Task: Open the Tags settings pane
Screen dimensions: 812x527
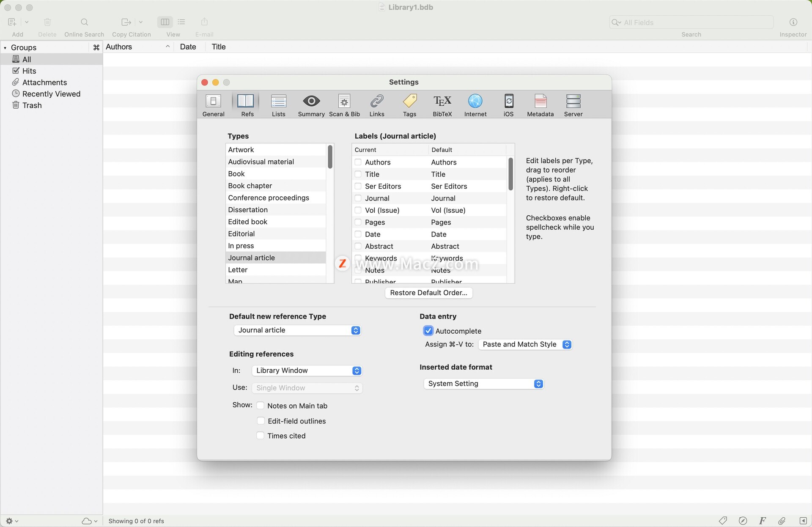Action: click(x=409, y=105)
